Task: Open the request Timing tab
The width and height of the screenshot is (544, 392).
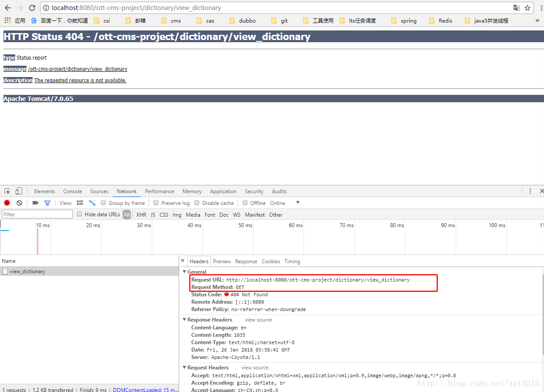Action: tap(292, 261)
